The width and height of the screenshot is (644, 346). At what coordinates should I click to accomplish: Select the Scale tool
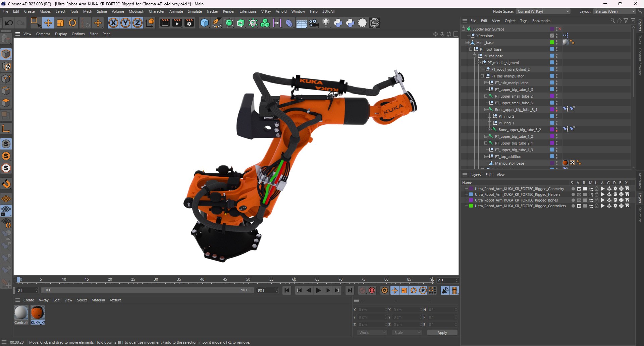click(x=60, y=23)
